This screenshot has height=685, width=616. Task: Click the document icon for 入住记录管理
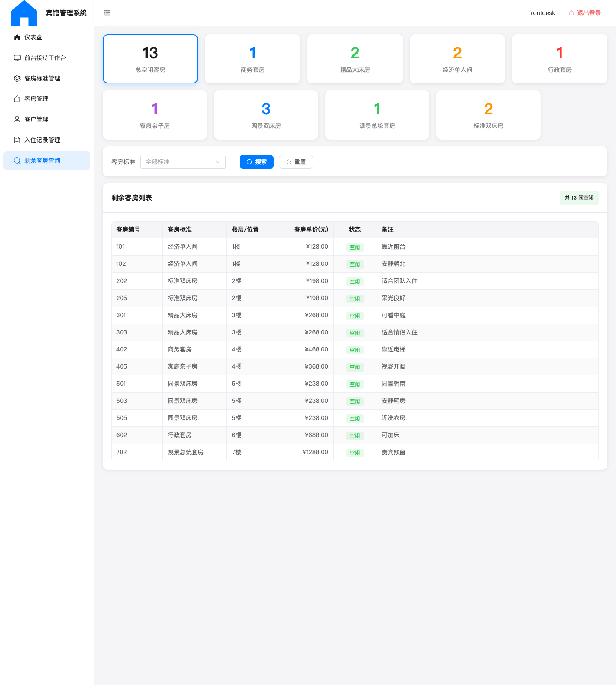pos(17,140)
